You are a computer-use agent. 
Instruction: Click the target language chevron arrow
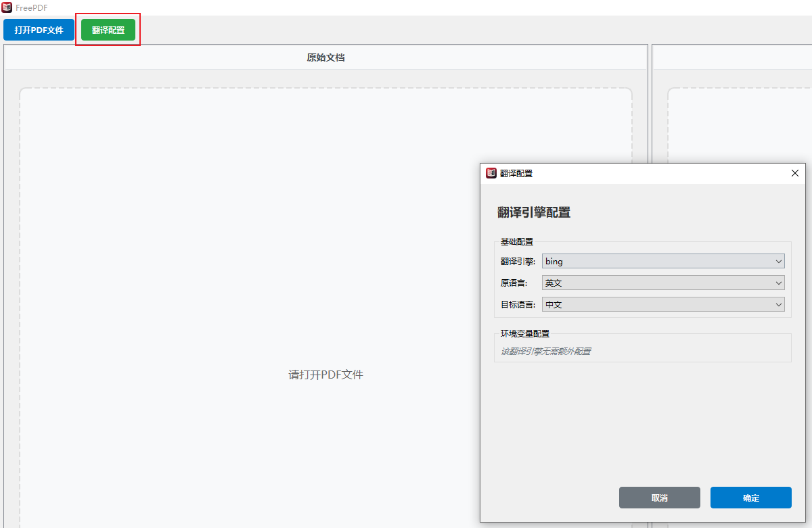tap(778, 304)
